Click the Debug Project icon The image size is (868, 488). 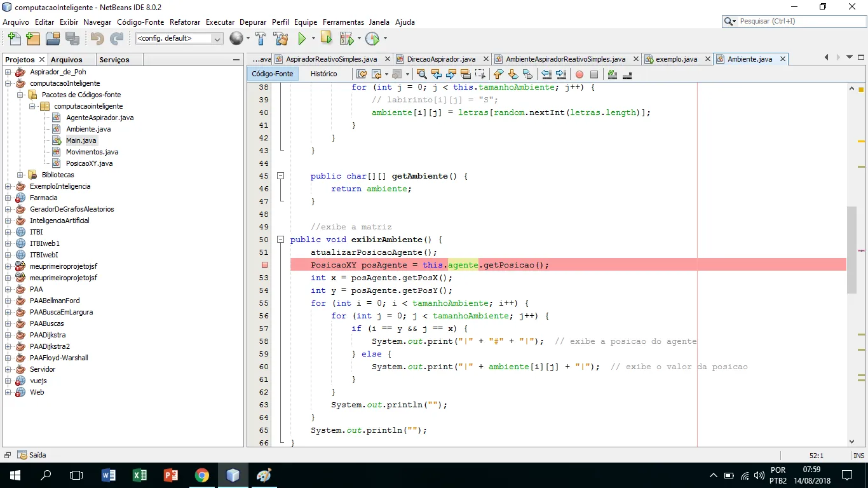[346, 39]
